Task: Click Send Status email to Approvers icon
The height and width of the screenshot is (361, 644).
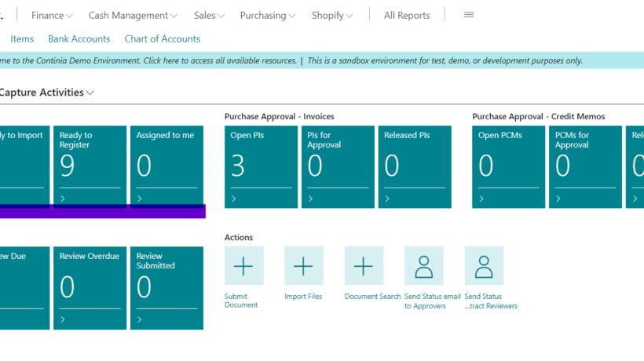Action: 424,266
